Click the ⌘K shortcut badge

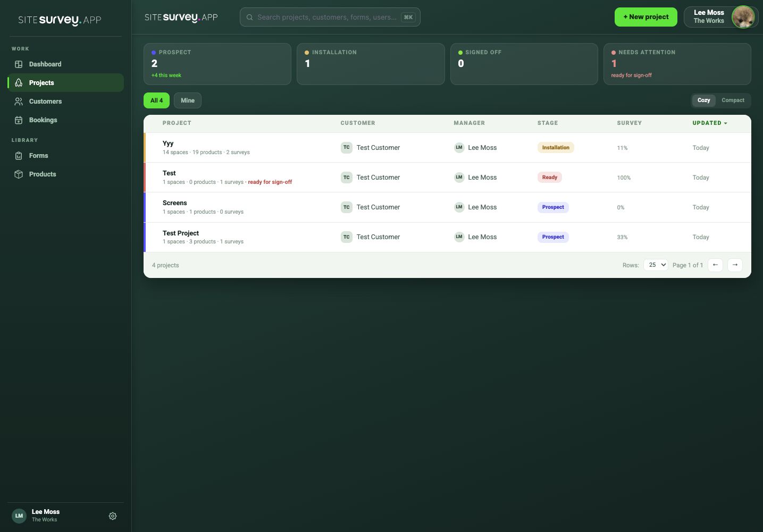408,18
